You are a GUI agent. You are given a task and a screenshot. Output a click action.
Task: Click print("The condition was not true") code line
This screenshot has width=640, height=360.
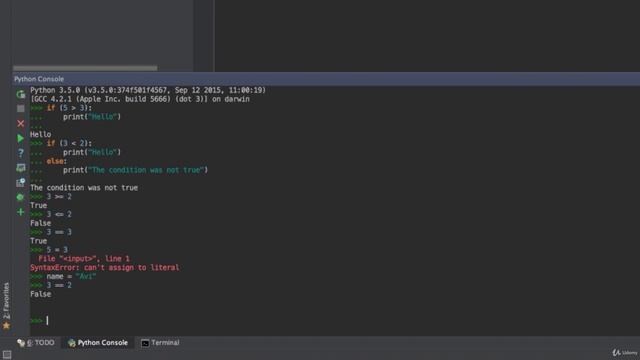pos(136,170)
